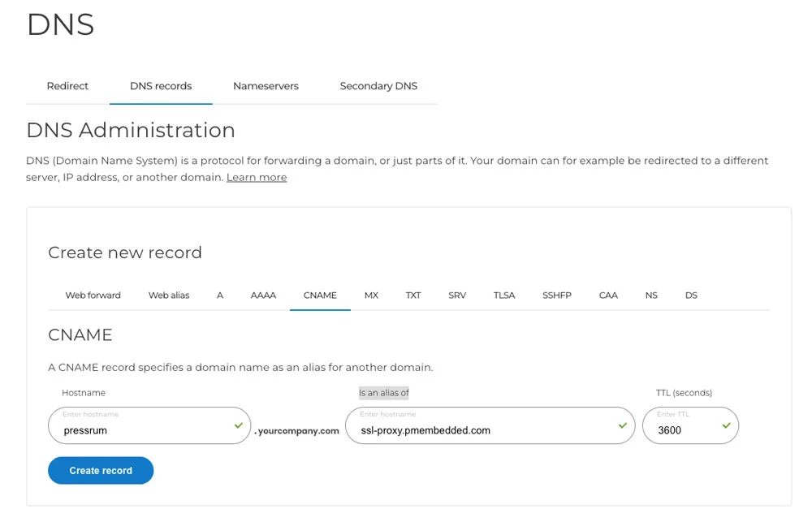
Task: Select the AAAA record tab
Action: point(263,296)
